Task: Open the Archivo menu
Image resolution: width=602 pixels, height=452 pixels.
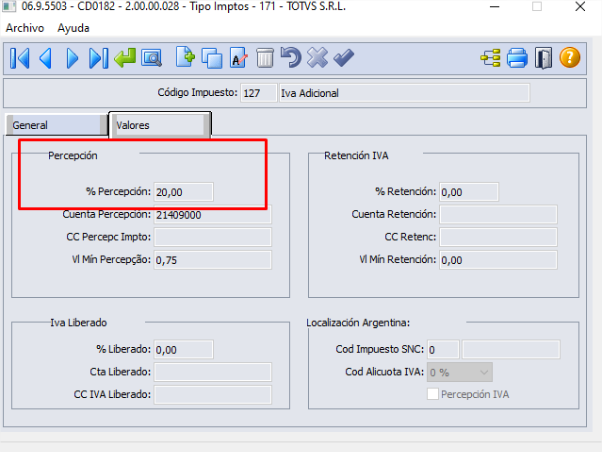Action: pos(25,28)
